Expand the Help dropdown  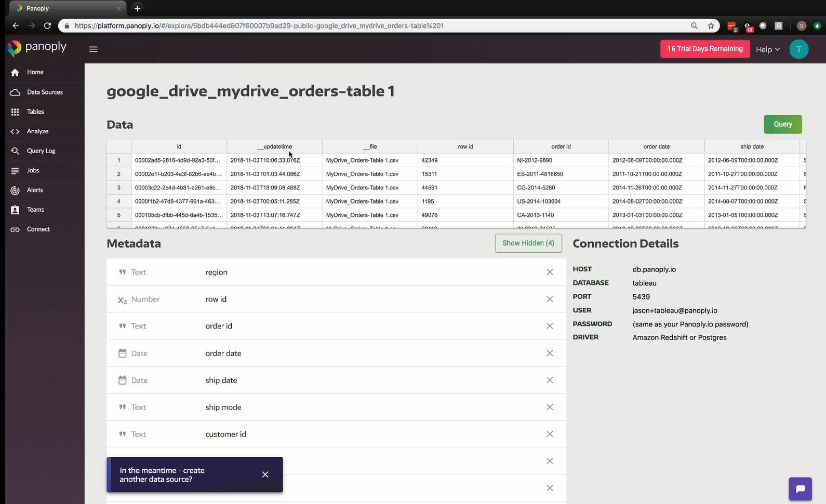(767, 49)
